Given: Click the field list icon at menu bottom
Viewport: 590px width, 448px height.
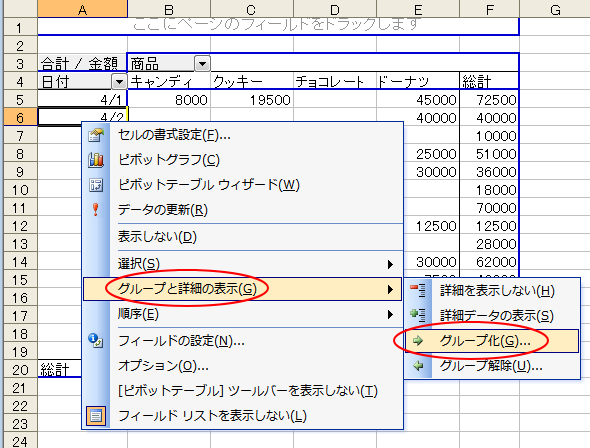Looking at the screenshot, I should pos(96,416).
